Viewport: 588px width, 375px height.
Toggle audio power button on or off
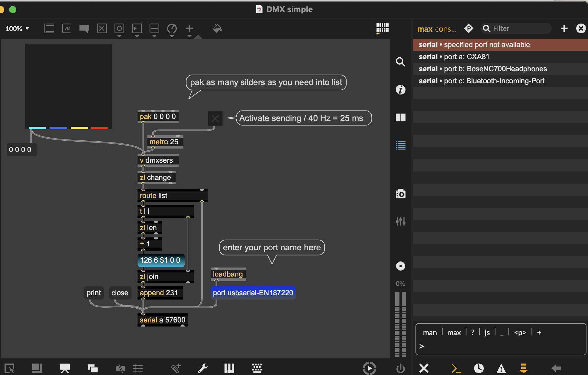[x=400, y=368]
